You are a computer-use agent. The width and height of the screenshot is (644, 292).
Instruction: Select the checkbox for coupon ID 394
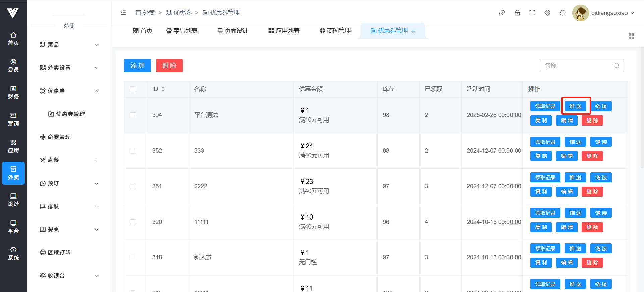click(x=133, y=115)
